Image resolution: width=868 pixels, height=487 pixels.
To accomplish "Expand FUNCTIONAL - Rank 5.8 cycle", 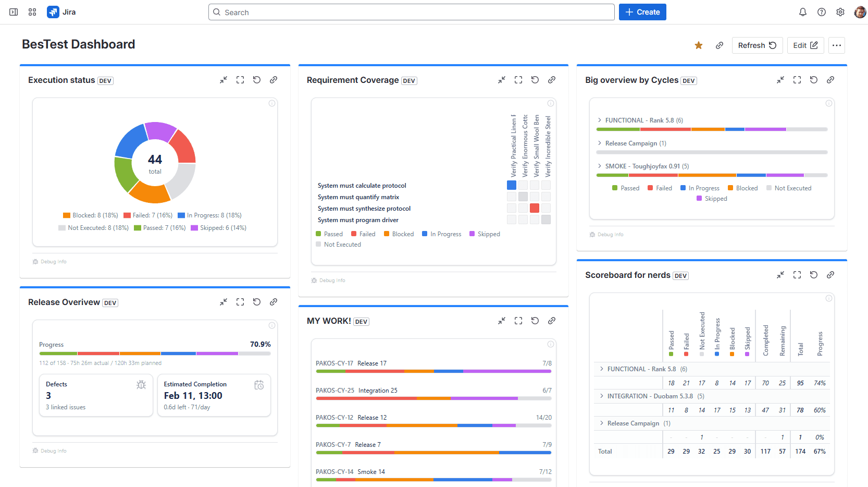I will (599, 120).
